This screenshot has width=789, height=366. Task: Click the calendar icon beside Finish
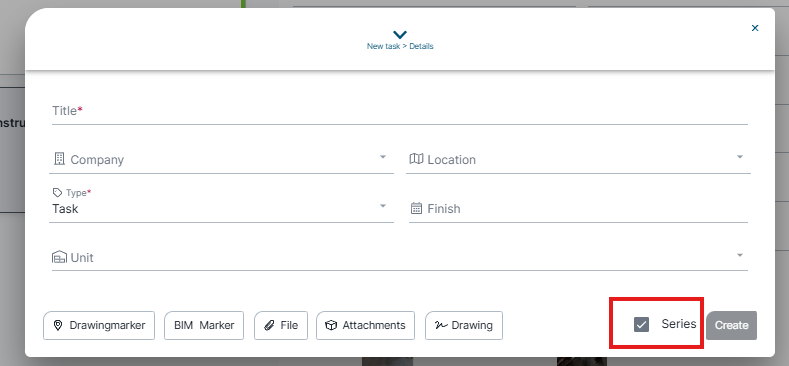click(416, 208)
